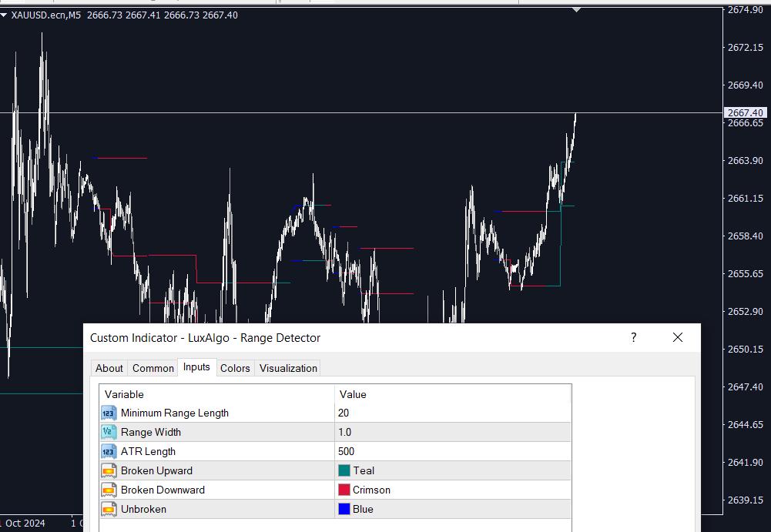Click the current price label 2667.40
This screenshot has width=771, height=532.
pyautogui.click(x=746, y=113)
